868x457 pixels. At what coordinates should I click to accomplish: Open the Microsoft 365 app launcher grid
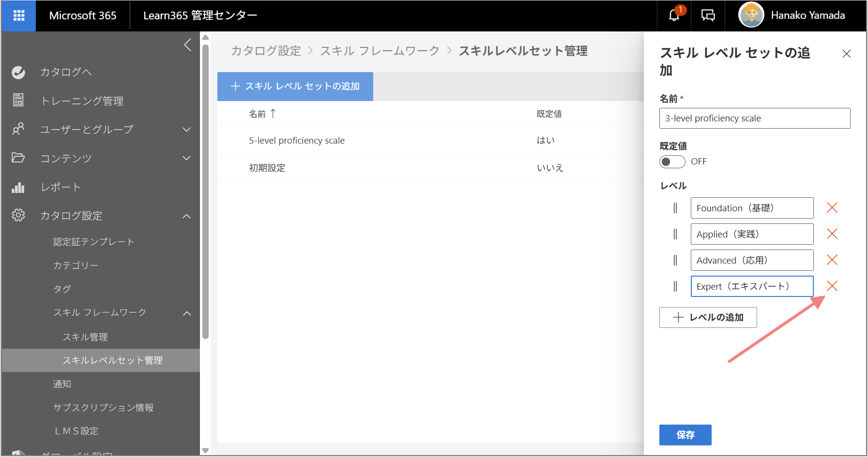coord(19,15)
